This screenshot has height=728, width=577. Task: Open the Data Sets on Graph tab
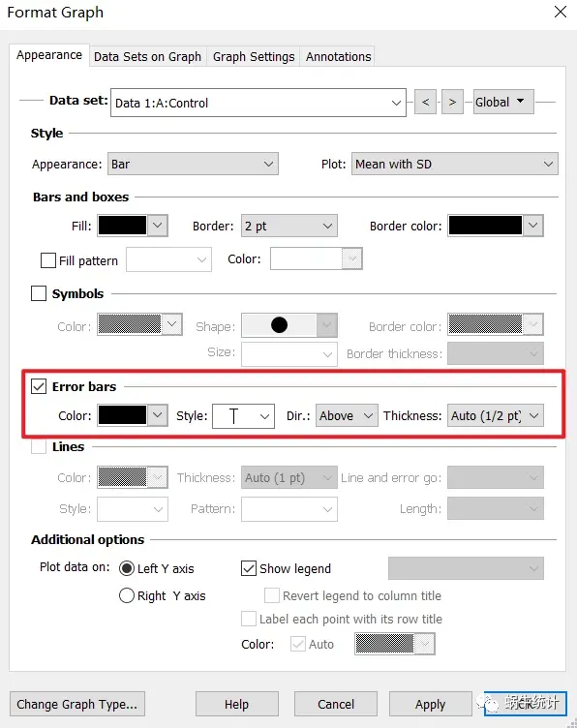click(x=147, y=57)
